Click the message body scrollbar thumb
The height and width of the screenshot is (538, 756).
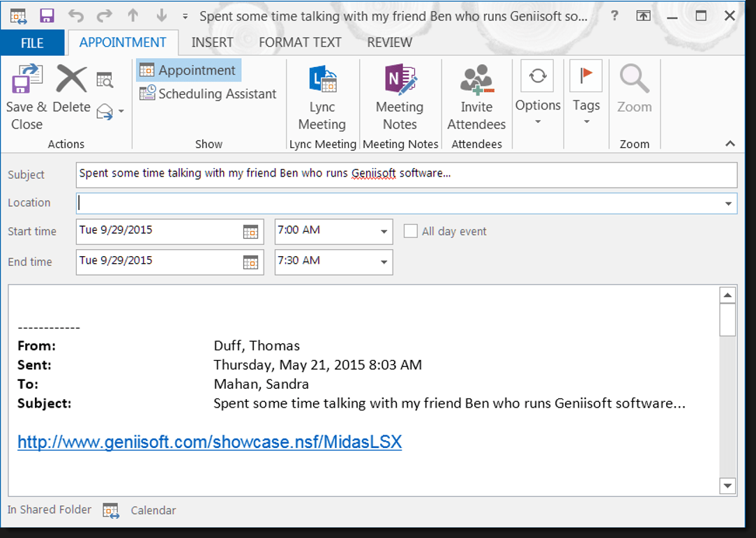click(x=727, y=320)
